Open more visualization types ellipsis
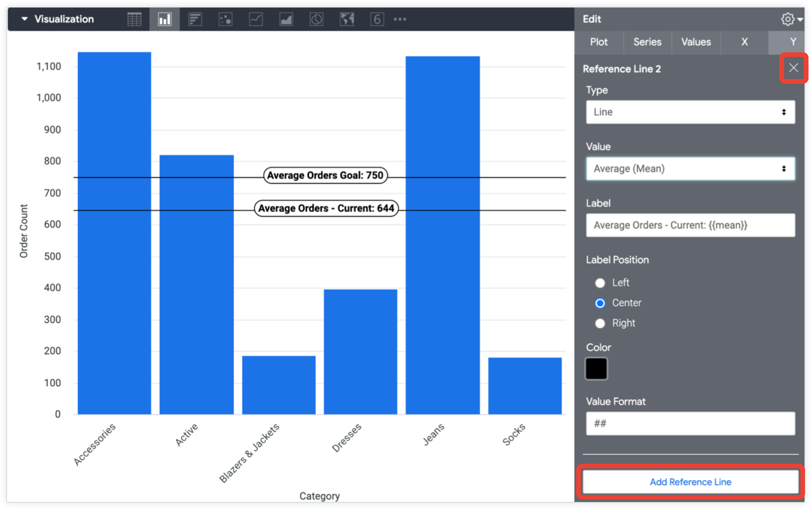The height and width of the screenshot is (509, 812). (x=400, y=19)
